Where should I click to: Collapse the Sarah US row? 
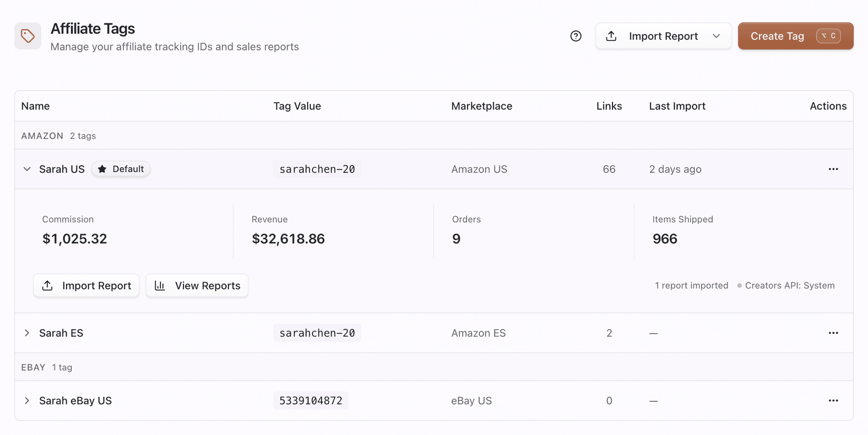(x=27, y=169)
